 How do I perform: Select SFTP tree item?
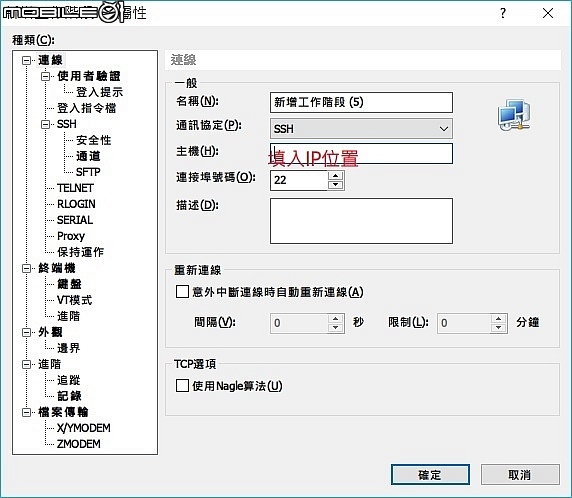pos(88,172)
